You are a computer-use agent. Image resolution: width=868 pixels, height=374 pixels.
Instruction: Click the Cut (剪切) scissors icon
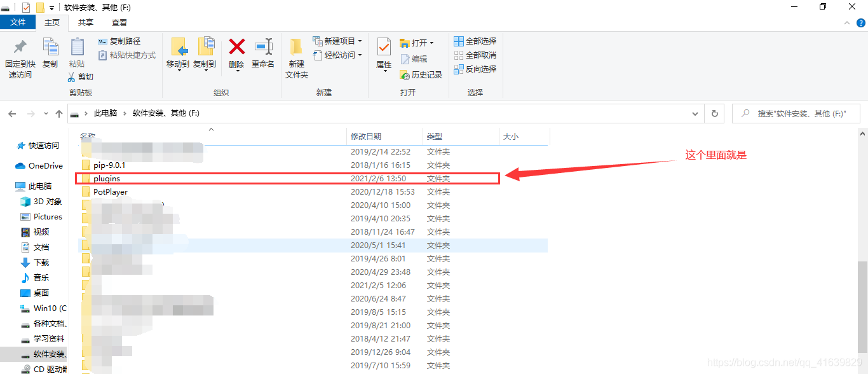click(72, 77)
